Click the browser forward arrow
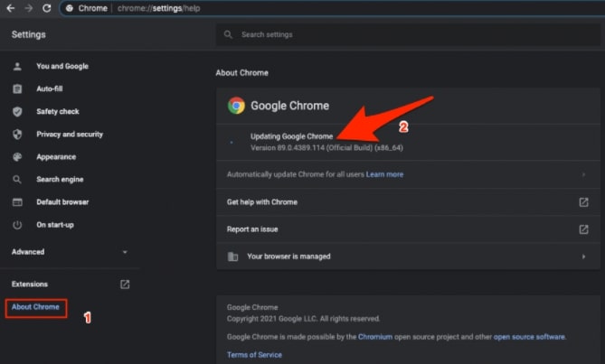The image size is (605, 364). click(x=29, y=8)
